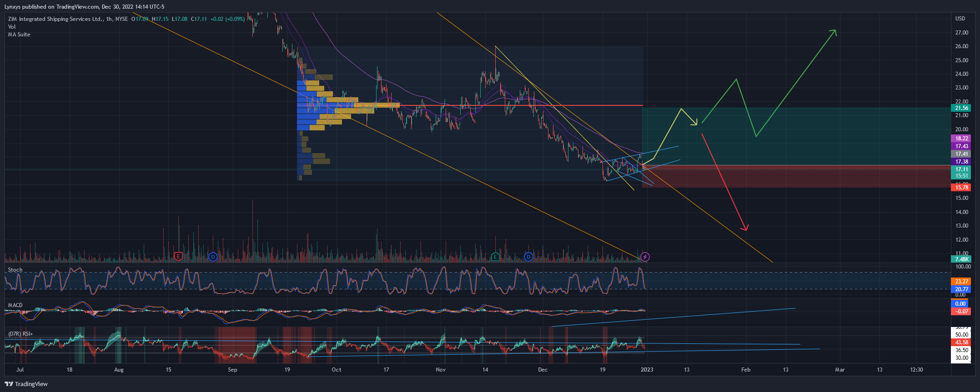
Task: Click the 20.77 Stoch value label
Action: pyautogui.click(x=961, y=289)
